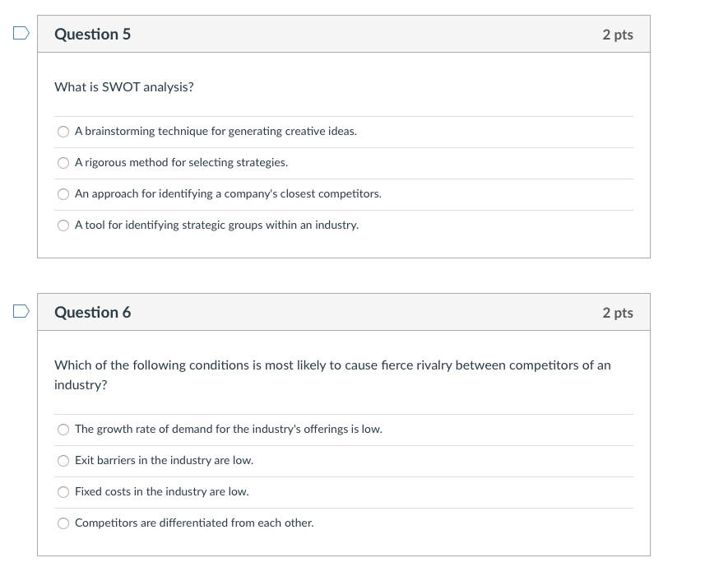
Task: Click inside the Question 6 answer area
Action: (x=343, y=476)
